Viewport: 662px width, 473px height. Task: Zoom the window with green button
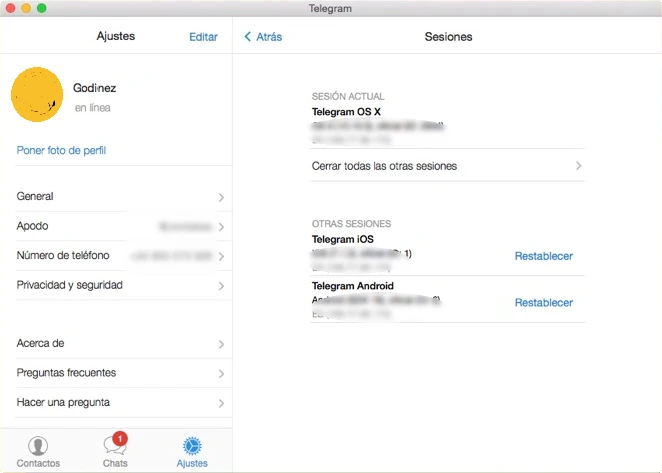[x=42, y=8]
